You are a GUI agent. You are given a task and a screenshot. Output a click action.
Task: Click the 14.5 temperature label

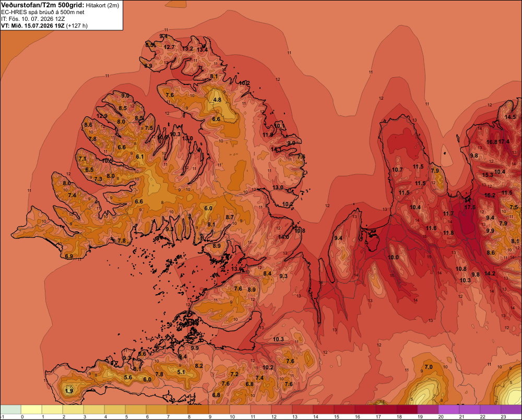pyautogui.click(x=510, y=117)
